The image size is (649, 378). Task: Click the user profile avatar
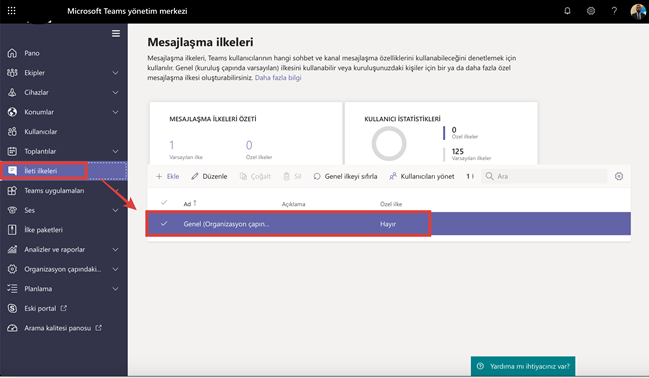639,11
